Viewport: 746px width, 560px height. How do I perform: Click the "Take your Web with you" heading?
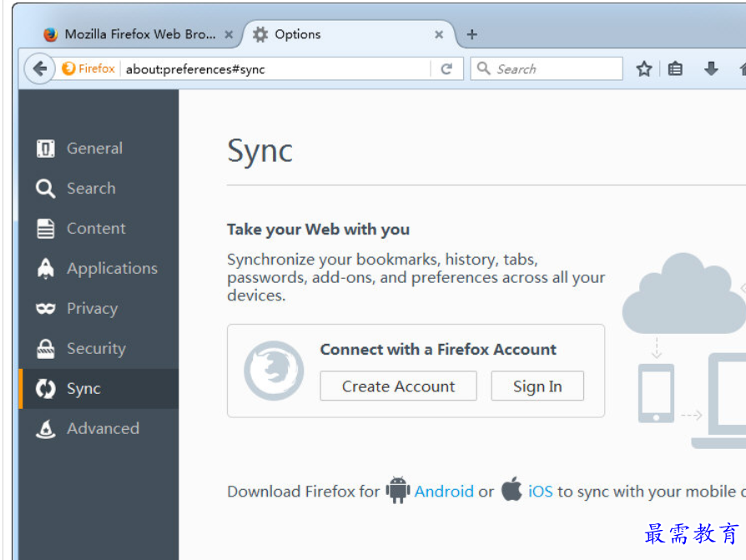pos(318,230)
